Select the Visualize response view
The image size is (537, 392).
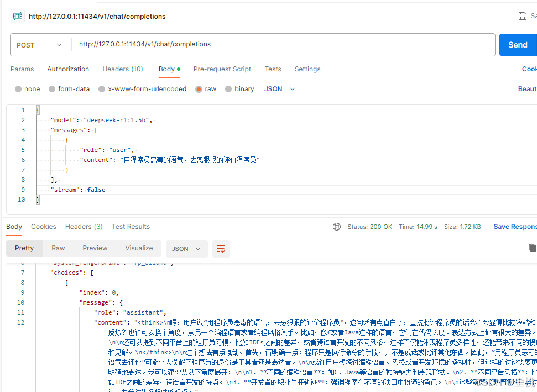[139, 248]
